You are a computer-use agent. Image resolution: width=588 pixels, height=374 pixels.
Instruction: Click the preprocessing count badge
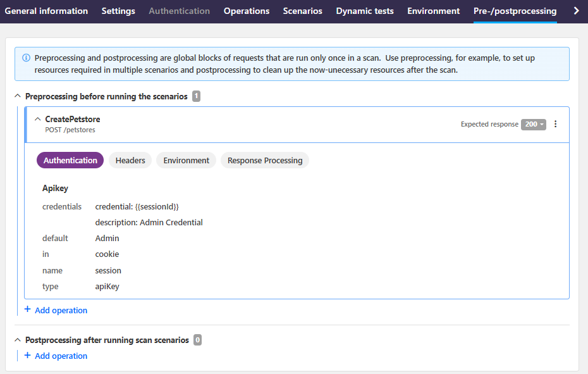[x=197, y=96]
